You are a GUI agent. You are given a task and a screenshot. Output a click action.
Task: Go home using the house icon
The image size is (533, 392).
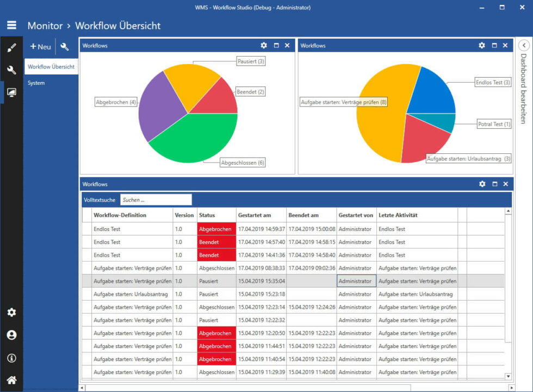tap(12, 381)
